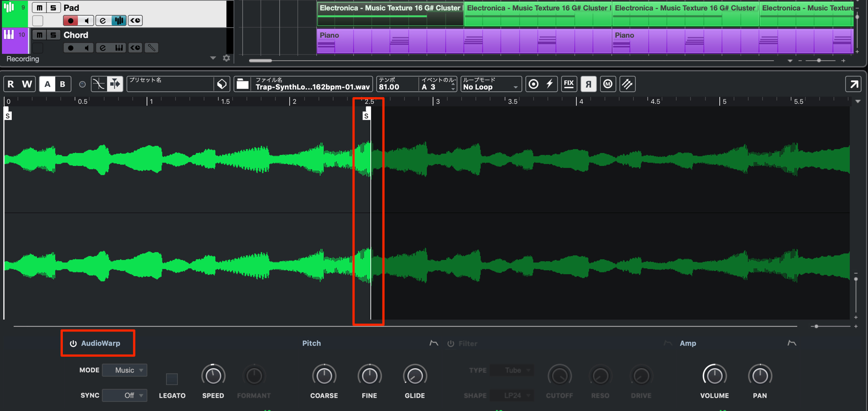The height and width of the screenshot is (411, 868).
Task: Open channel settings for Chord track
Action: coord(103,47)
